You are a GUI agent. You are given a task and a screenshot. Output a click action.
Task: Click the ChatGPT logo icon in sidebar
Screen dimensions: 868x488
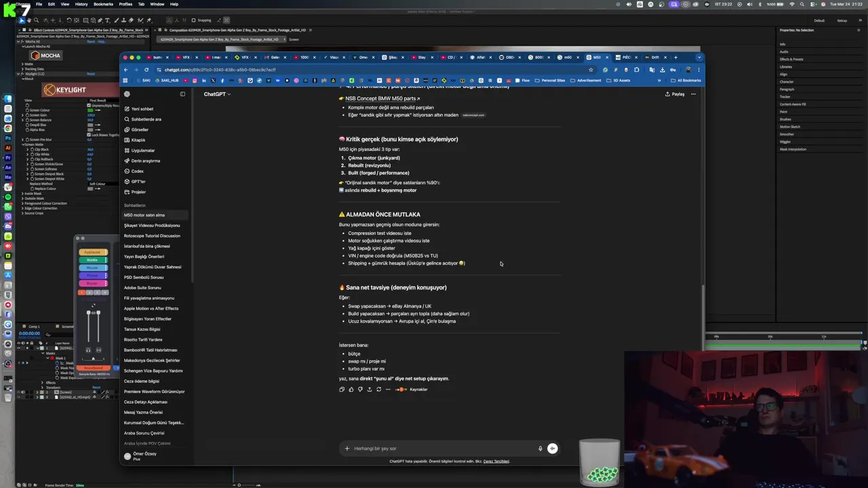click(x=127, y=94)
